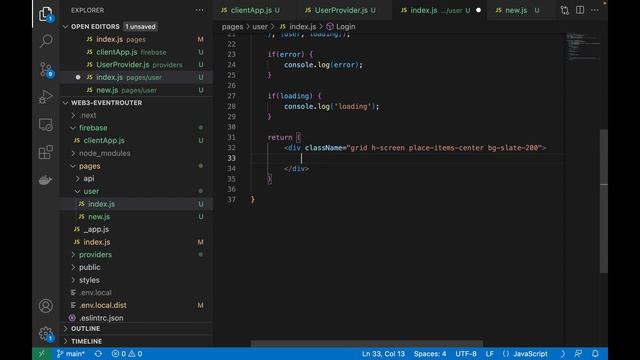This screenshot has height=360, width=640.
Task: Open .env.local.dist file
Action: tap(137, 305)
